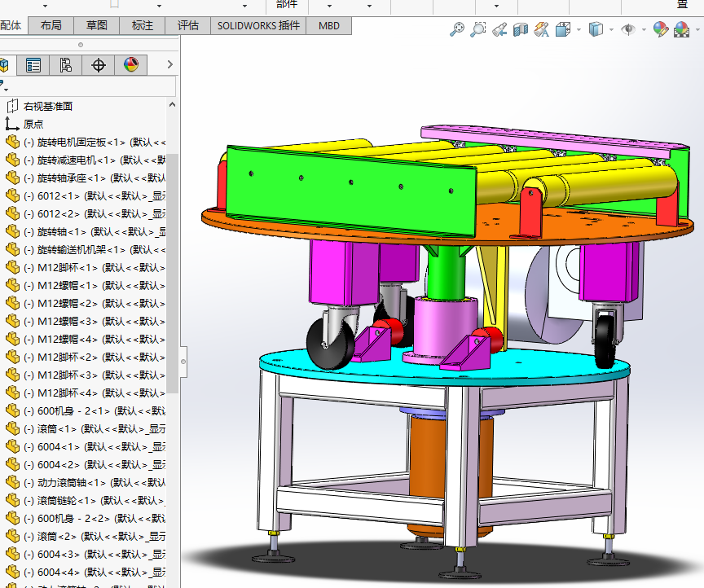Select the MBD tab
704x588 pixels.
coord(329,25)
